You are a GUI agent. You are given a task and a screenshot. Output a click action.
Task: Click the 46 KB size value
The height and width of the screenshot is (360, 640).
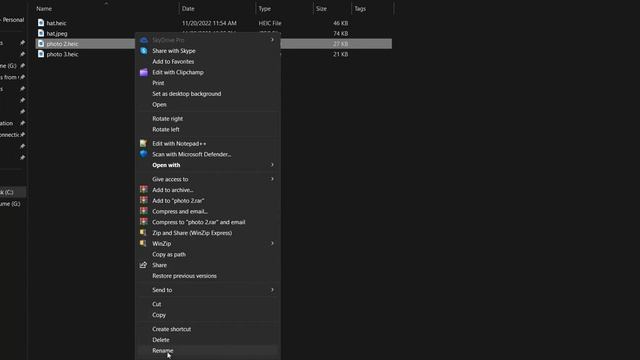(340, 23)
